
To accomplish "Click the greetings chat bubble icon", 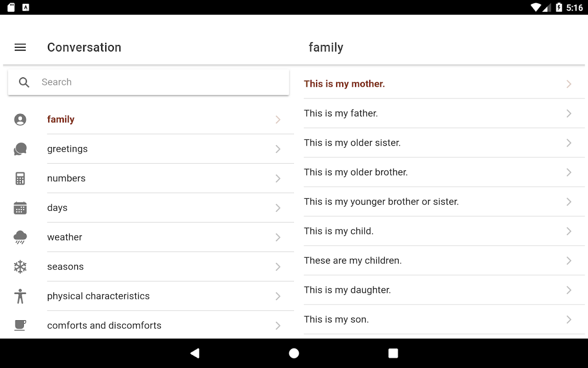I will click(x=20, y=149).
